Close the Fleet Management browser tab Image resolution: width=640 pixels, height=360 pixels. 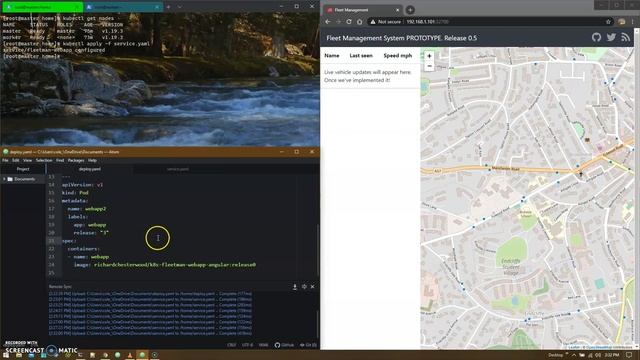tap(398, 10)
